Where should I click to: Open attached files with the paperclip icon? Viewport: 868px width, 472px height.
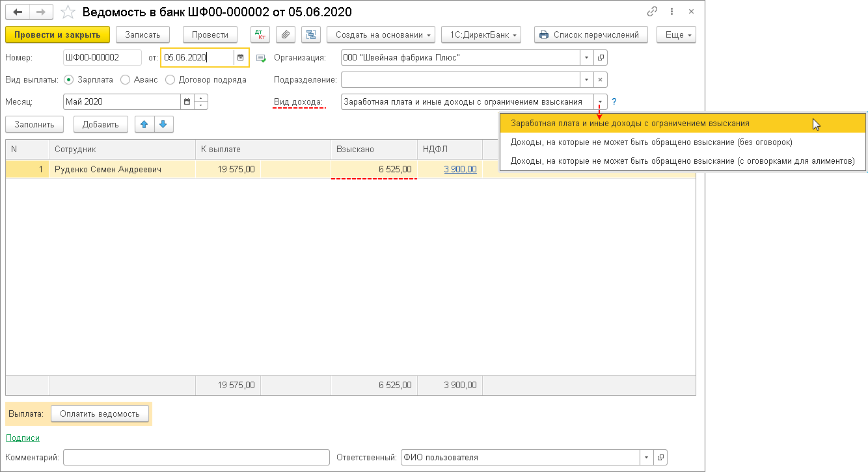(x=286, y=34)
